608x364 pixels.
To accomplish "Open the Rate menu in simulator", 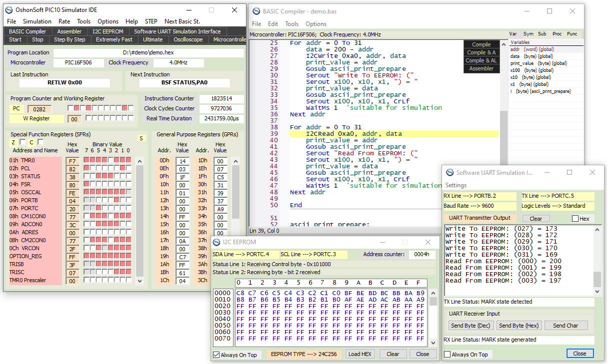I will pyautogui.click(x=64, y=21).
